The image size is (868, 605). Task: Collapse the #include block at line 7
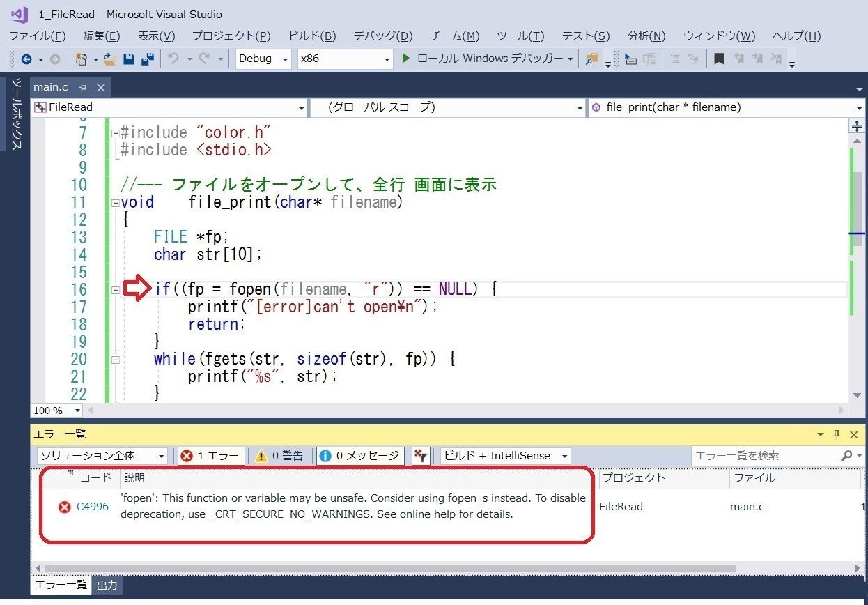115,133
